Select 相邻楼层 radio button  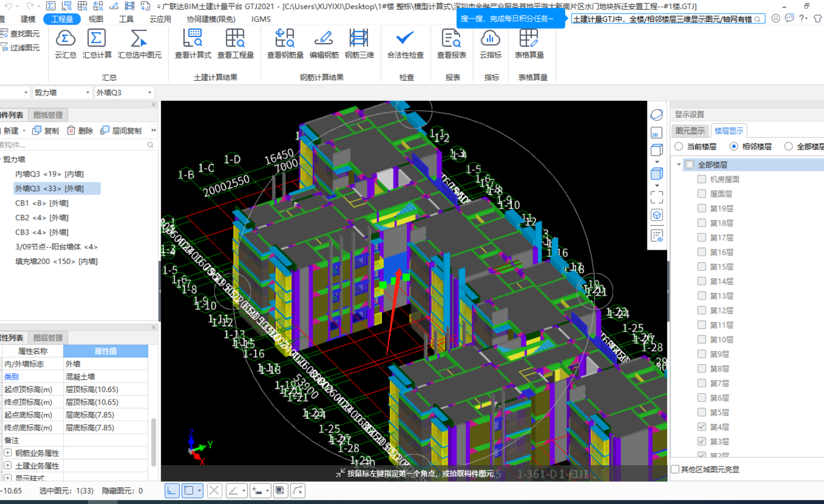[x=734, y=147]
